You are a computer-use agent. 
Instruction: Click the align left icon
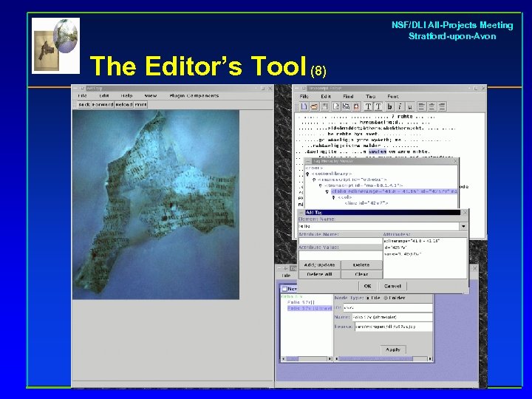click(x=421, y=107)
